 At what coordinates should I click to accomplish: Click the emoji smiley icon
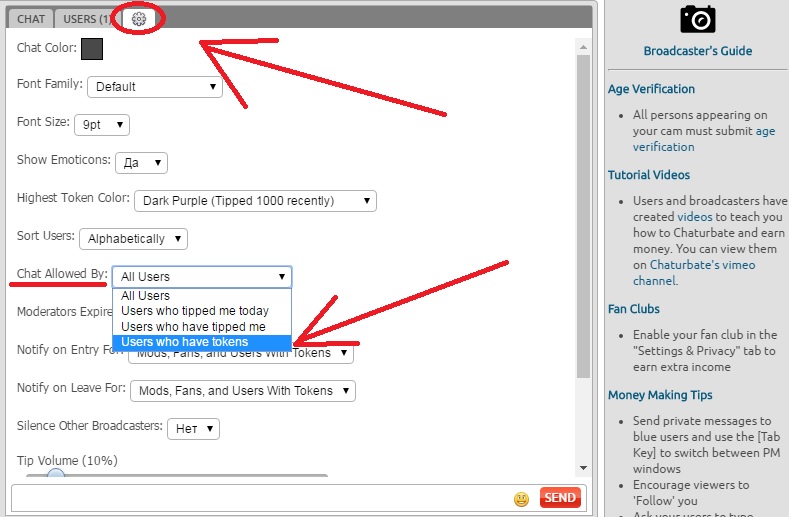click(x=521, y=498)
